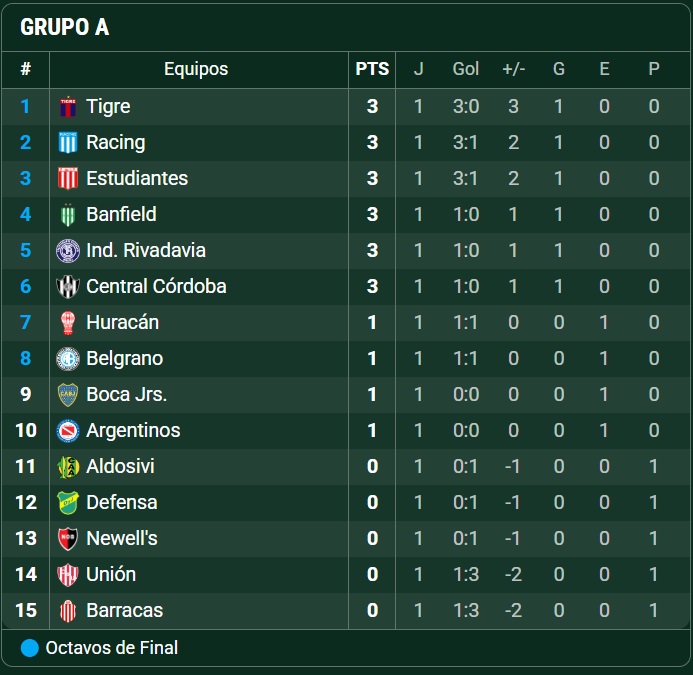Click the Defensa team crest icon
The width and height of the screenshot is (693, 675).
coord(68,503)
